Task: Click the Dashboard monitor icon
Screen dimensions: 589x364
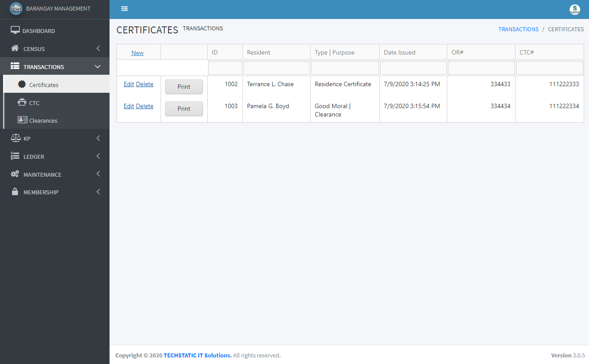Action: (15, 30)
